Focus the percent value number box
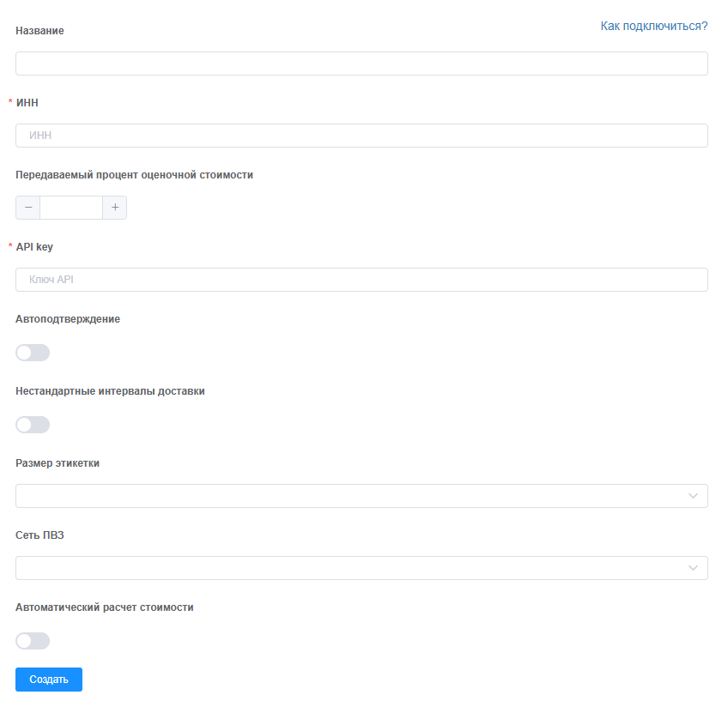 click(x=71, y=208)
